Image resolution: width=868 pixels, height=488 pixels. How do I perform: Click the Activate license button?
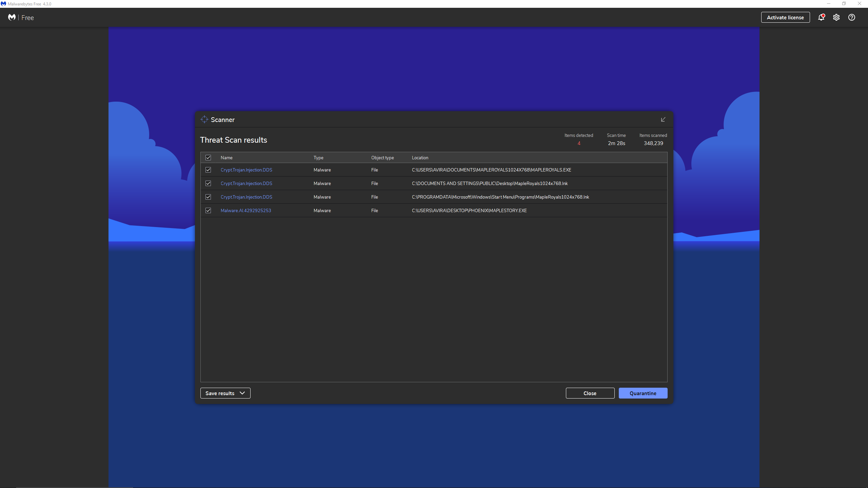tap(785, 17)
